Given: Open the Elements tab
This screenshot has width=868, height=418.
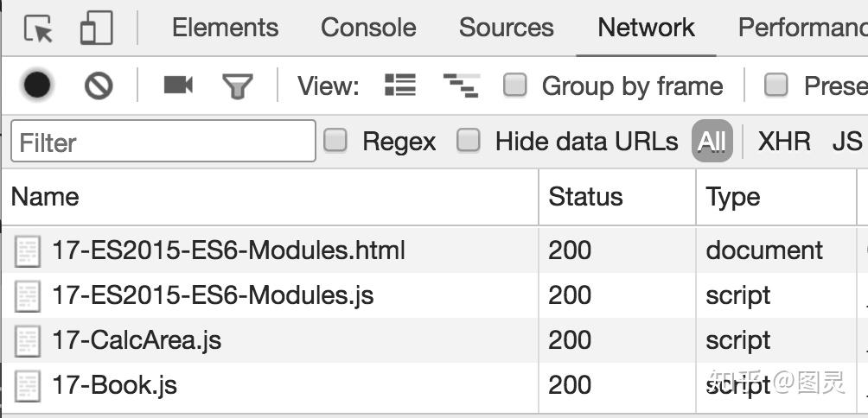Looking at the screenshot, I should (225, 28).
